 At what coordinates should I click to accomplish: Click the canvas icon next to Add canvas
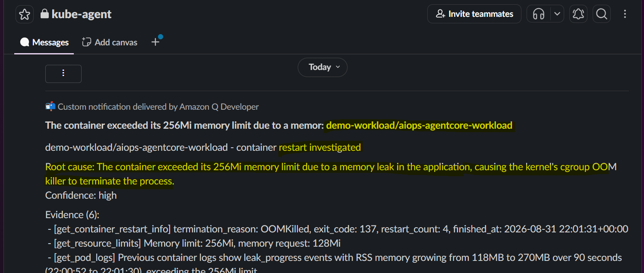point(87,42)
